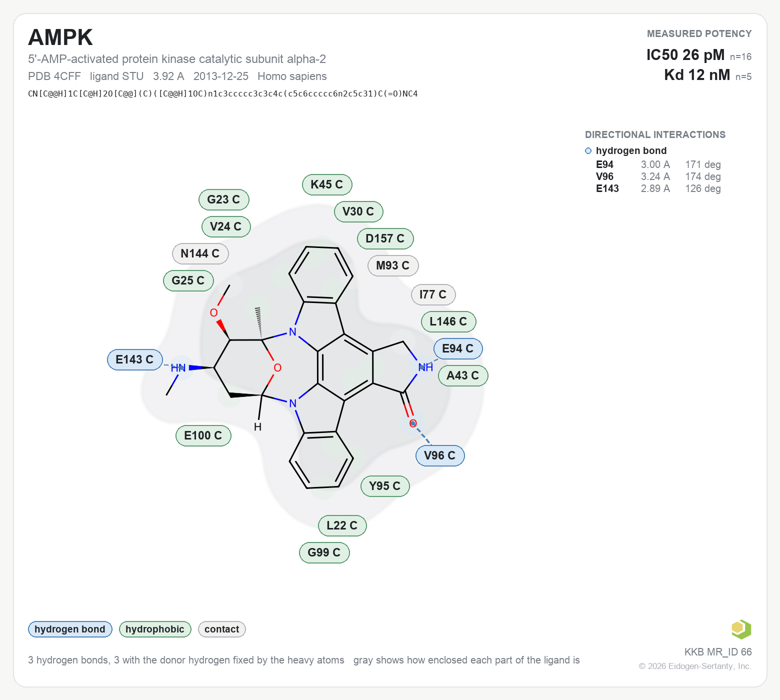Click the contact legend pill
The width and height of the screenshot is (780, 700).
pyautogui.click(x=222, y=629)
